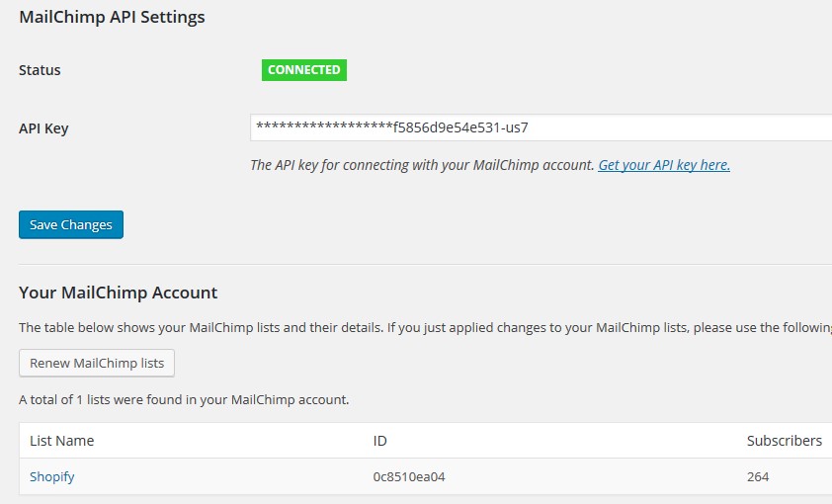Screen dimensions: 832x504
Task: Click the API Key label
Action: (43, 128)
